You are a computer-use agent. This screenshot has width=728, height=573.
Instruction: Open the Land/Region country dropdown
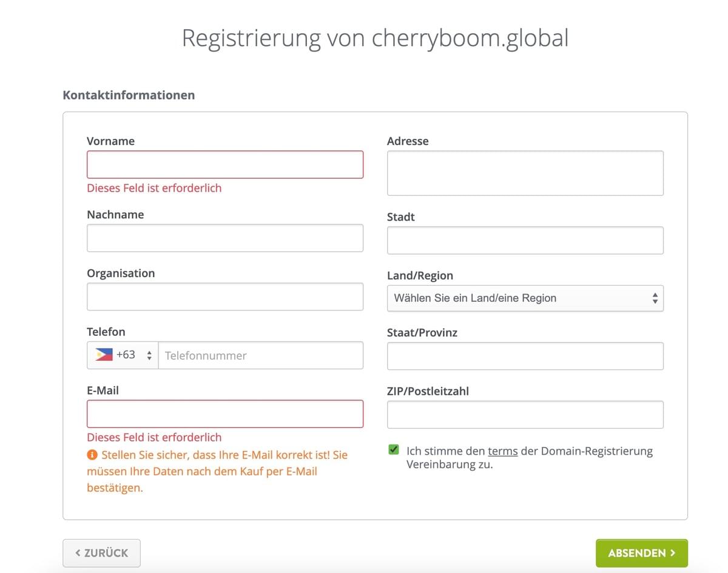(525, 298)
